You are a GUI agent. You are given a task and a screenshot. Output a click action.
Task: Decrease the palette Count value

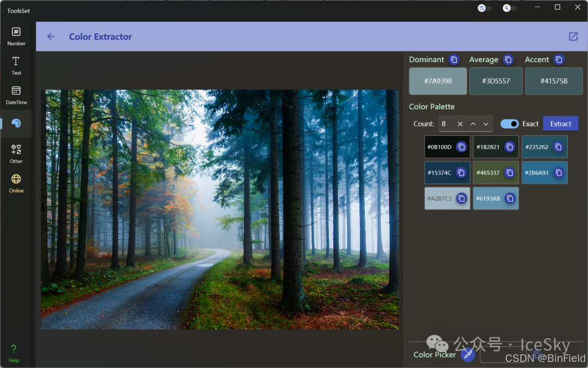click(486, 124)
